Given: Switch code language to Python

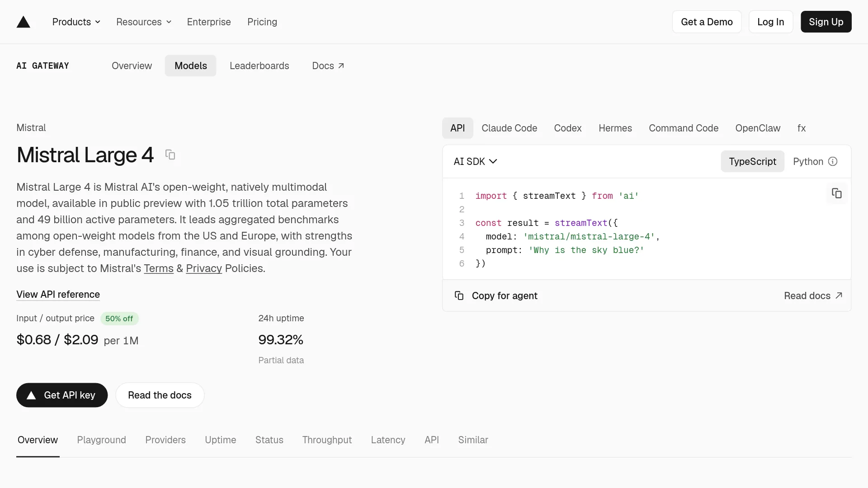Looking at the screenshot, I should point(808,161).
